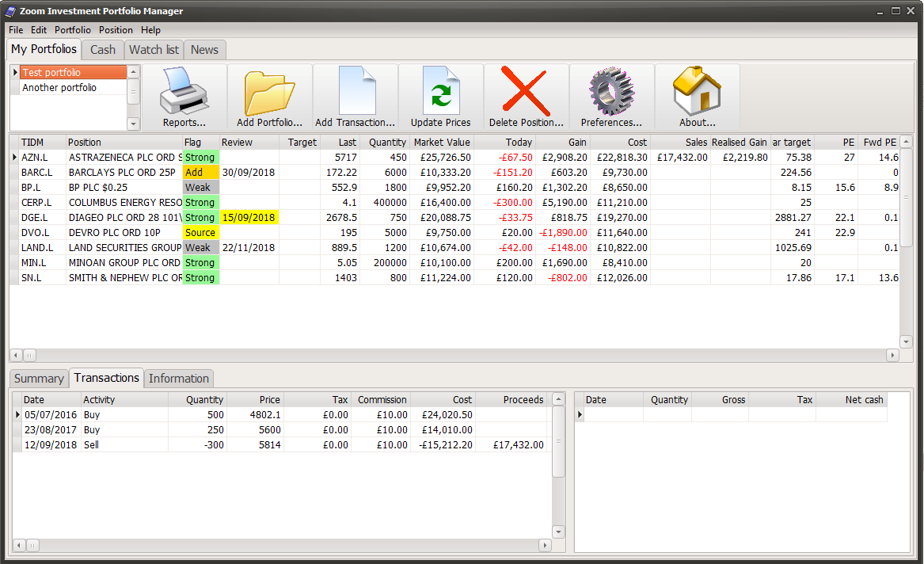Open the Position menu

pyautogui.click(x=116, y=29)
